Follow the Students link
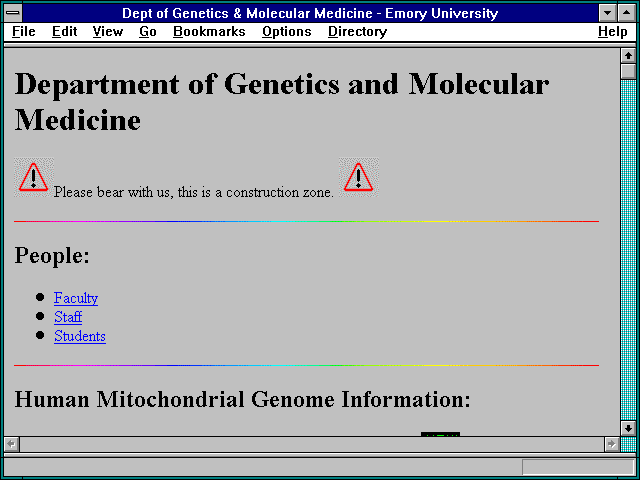 click(80, 336)
